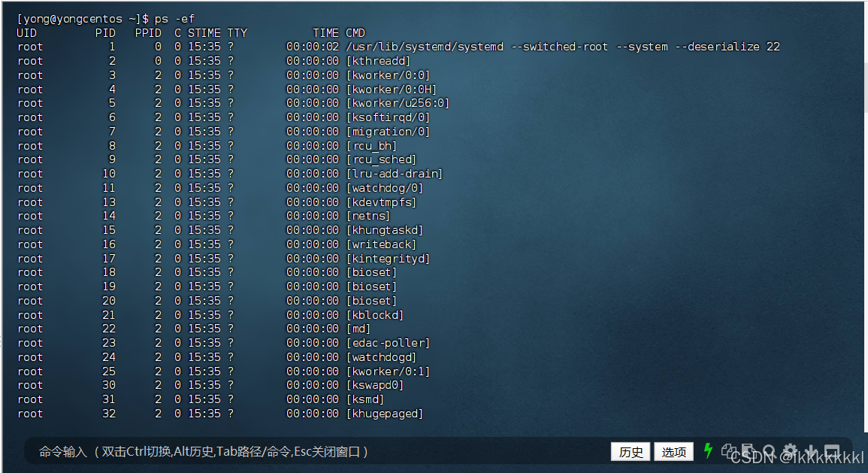Open settings with the gear icon

(x=790, y=451)
